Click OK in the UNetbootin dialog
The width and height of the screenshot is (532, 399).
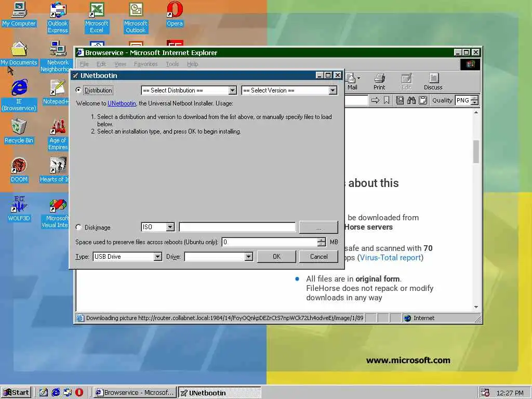pos(276,257)
